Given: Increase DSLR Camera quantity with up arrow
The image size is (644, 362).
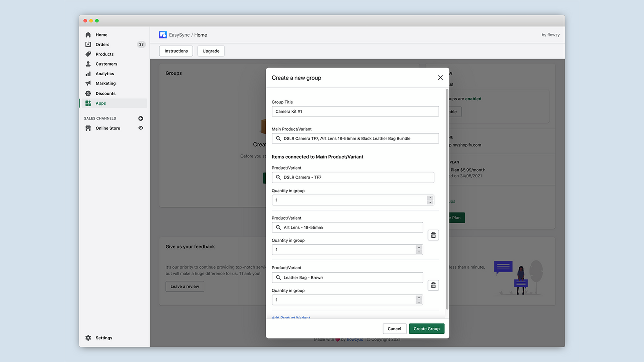Looking at the screenshot, I should [430, 198].
